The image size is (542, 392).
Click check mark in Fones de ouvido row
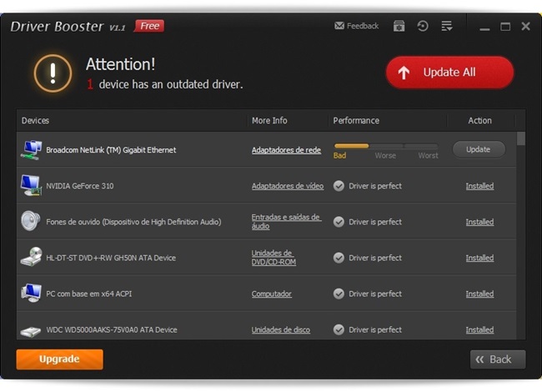point(339,222)
